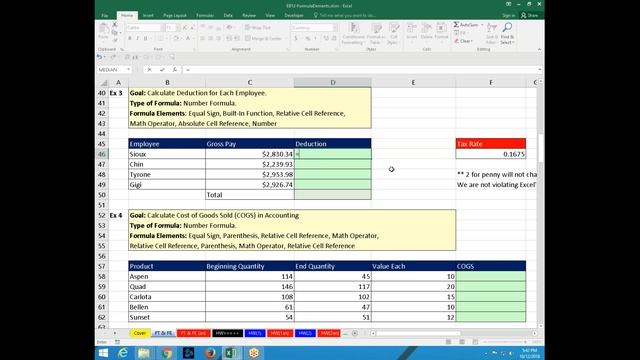Open Format as Table gallery
Image resolution: width=640 pixels, height=360 pixels.
(376, 33)
